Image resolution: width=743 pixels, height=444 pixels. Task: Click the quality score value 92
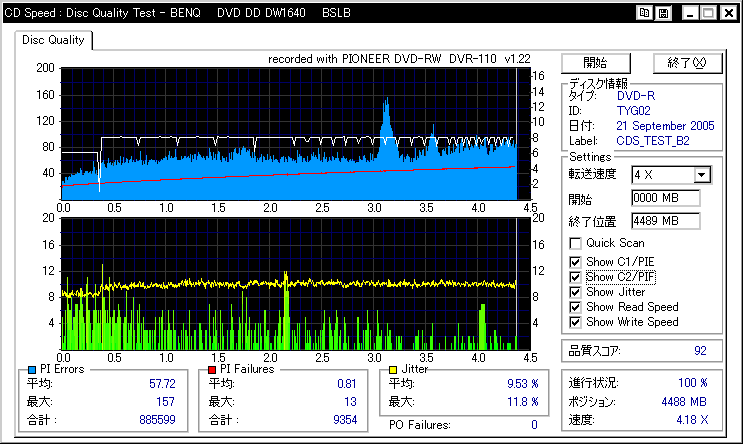click(x=700, y=351)
